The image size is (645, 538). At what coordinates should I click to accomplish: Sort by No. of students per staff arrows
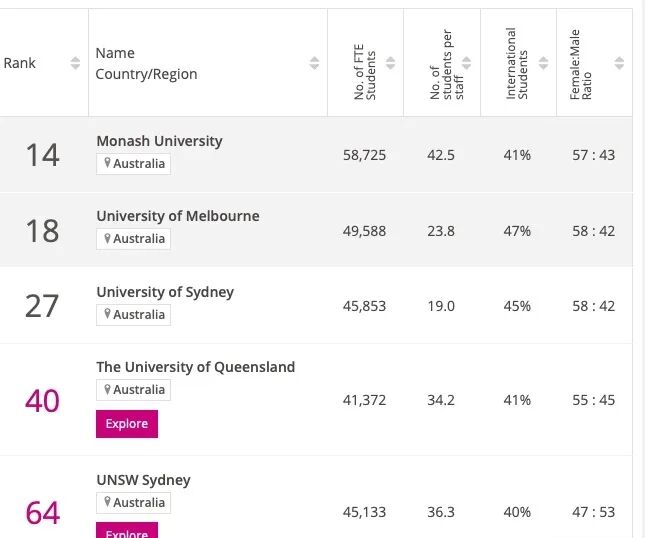tap(466, 63)
